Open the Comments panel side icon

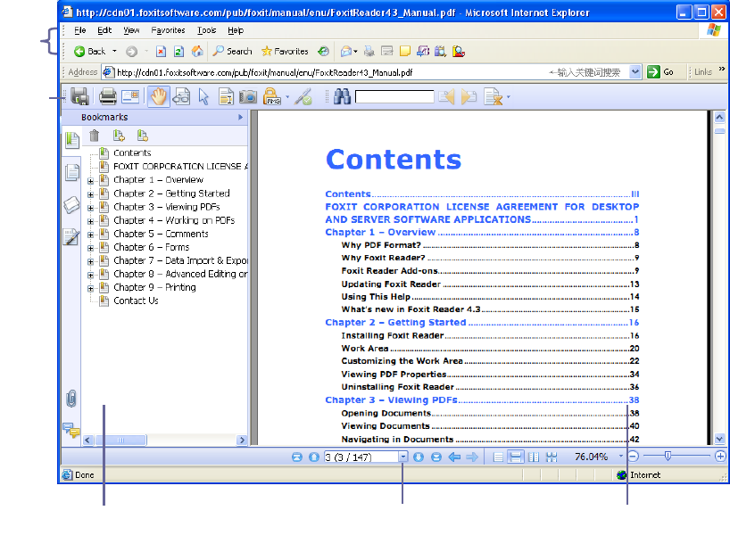click(x=71, y=430)
